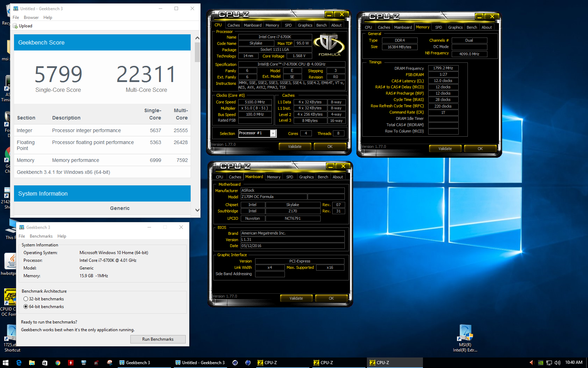Open the red lightning bolt taskbar app
The image size is (588, 368).
click(71, 363)
